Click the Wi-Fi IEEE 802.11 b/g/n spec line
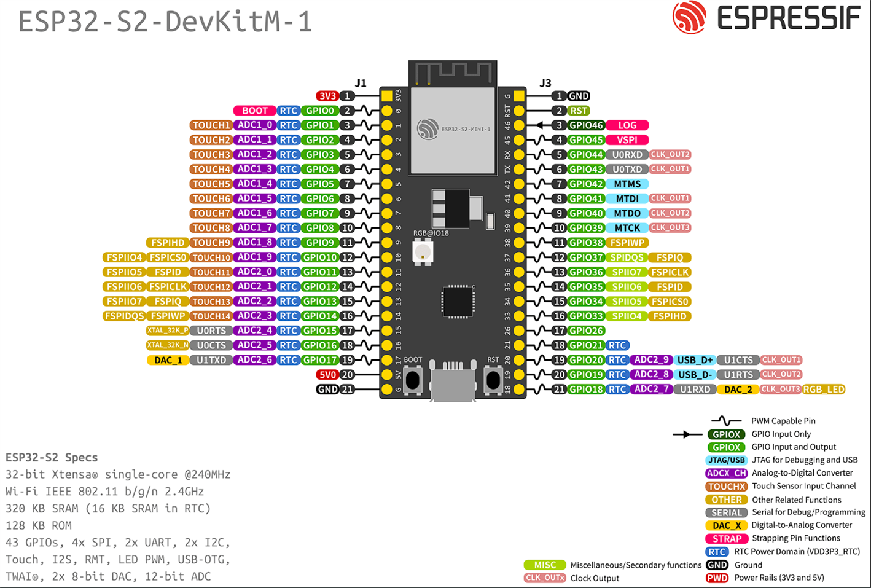This screenshot has height=588, width=871. [x=105, y=492]
